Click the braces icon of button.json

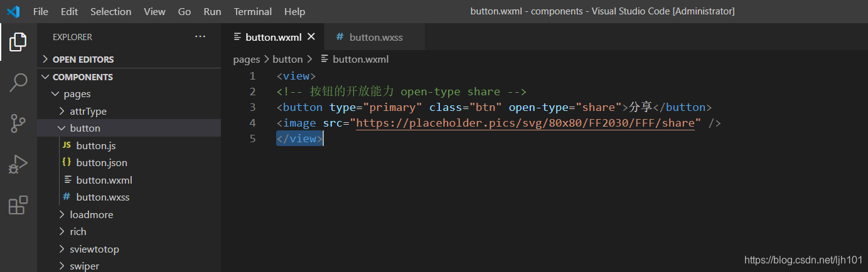67,162
